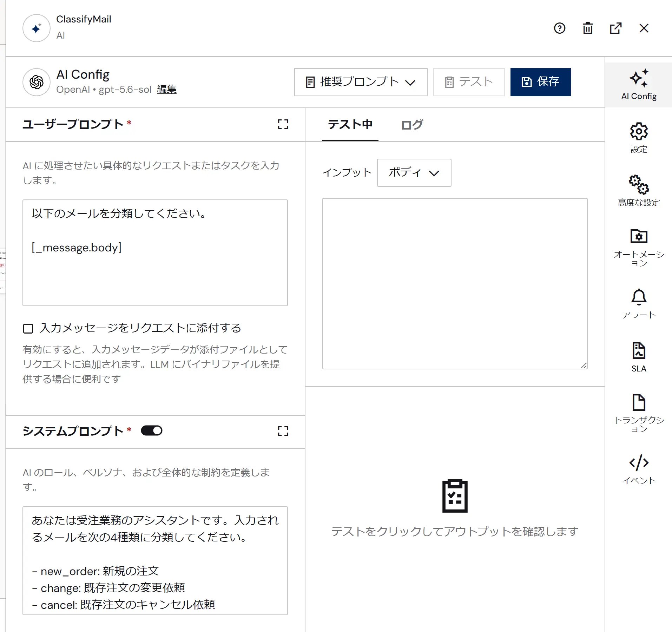Image resolution: width=672 pixels, height=632 pixels.
Task: Click the OpenAI logo icon
Action: click(x=37, y=82)
